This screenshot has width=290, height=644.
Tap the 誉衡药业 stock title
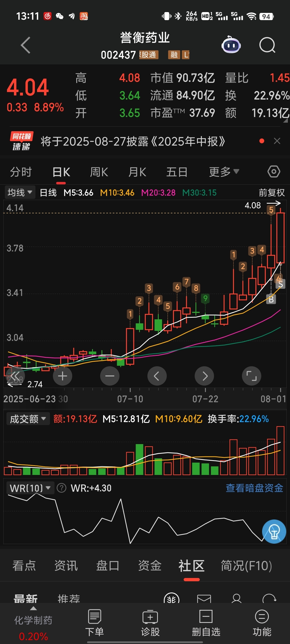pyautogui.click(x=145, y=38)
